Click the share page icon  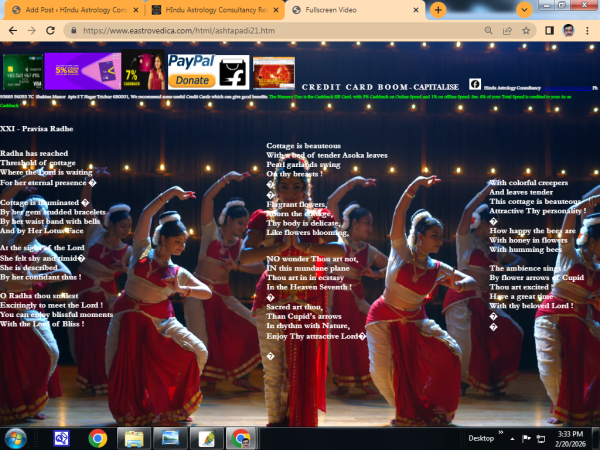coord(507,30)
